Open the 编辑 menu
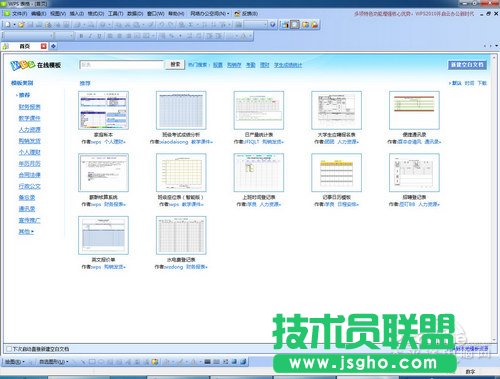 tap(39, 14)
